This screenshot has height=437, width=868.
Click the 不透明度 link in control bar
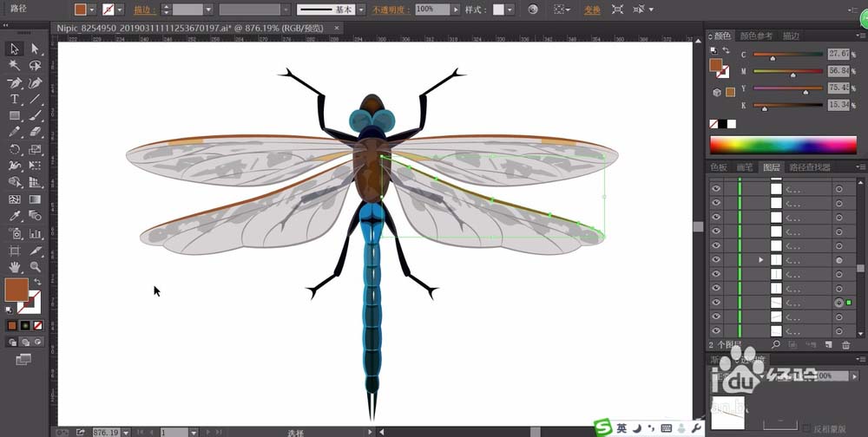[x=392, y=10]
